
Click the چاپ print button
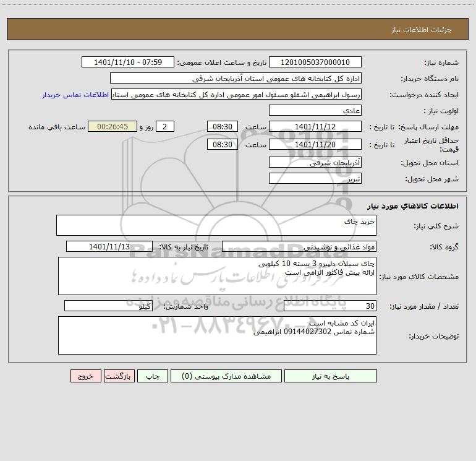tap(153, 376)
